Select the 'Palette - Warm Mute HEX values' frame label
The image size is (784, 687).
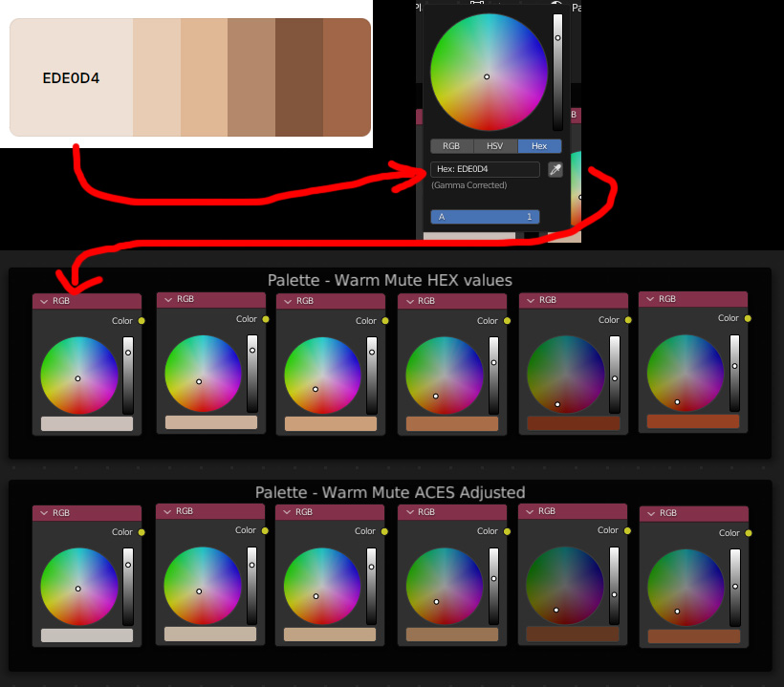point(390,280)
